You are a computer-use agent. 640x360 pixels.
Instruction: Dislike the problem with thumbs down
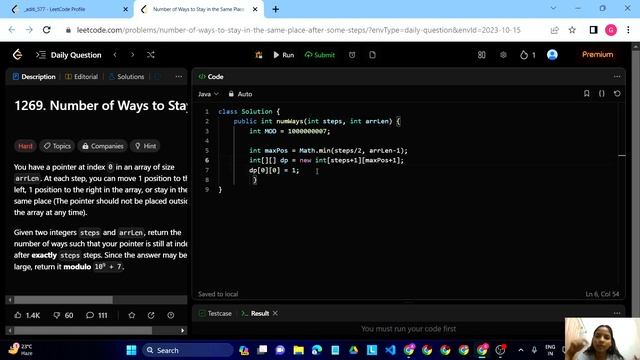[63, 315]
